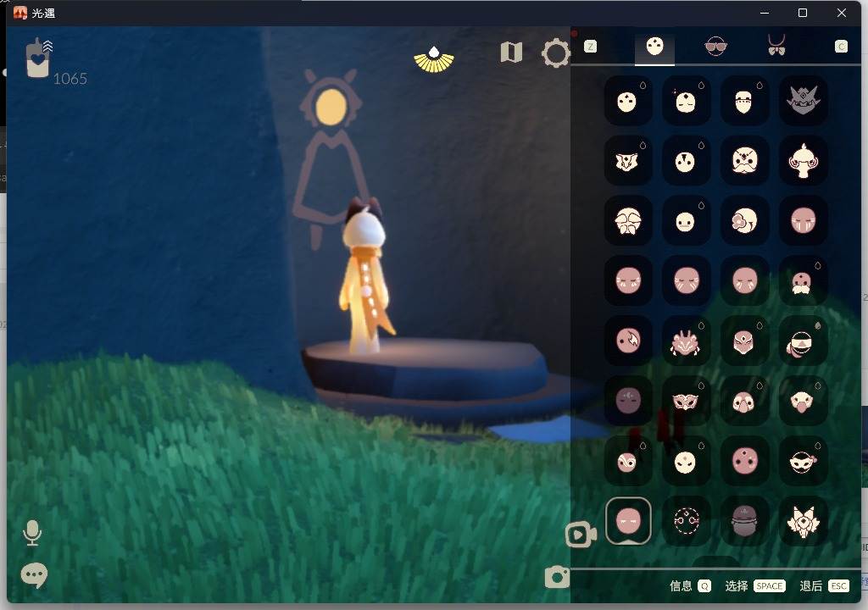Choose the pink mask with flame mark
868x610 pixels.
pyautogui.click(x=628, y=340)
